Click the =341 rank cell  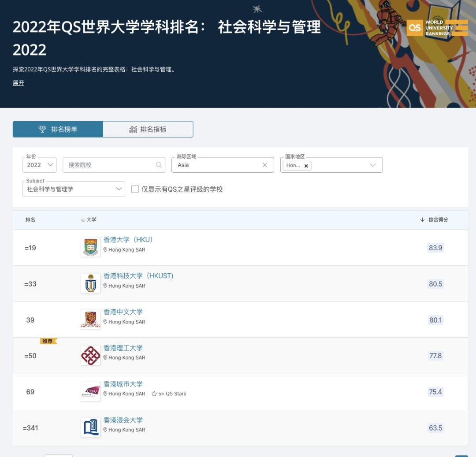(x=30, y=428)
